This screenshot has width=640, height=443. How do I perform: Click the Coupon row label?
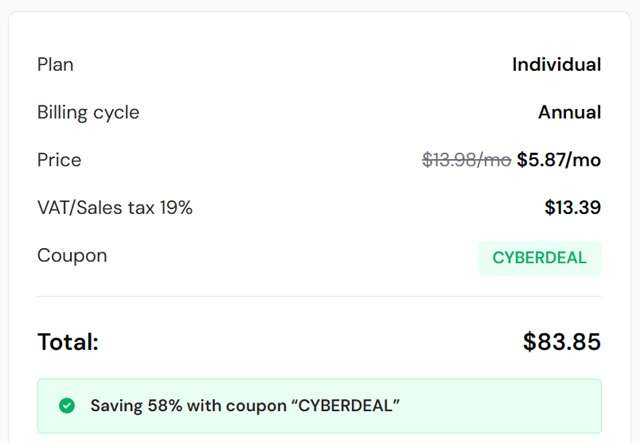(72, 255)
